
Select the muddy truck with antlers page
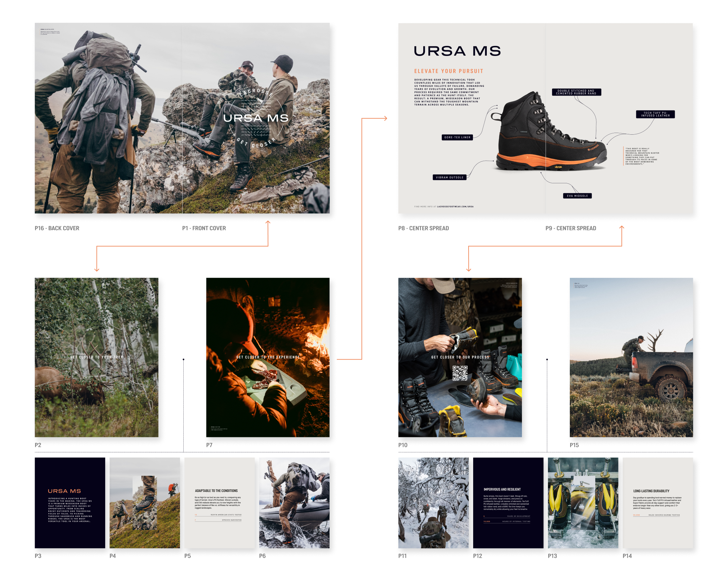[x=630, y=357]
